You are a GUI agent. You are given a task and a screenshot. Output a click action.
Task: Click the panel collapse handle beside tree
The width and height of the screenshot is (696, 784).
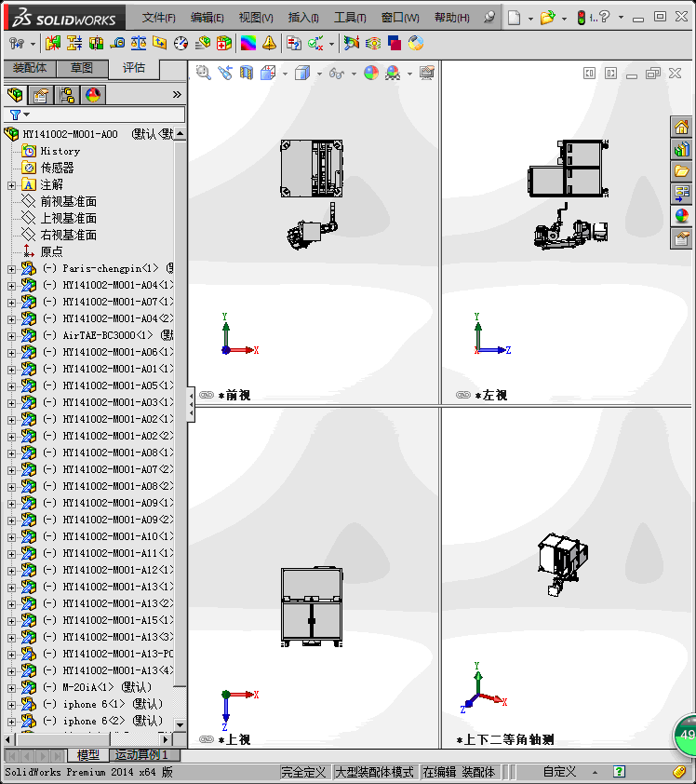[x=191, y=404]
